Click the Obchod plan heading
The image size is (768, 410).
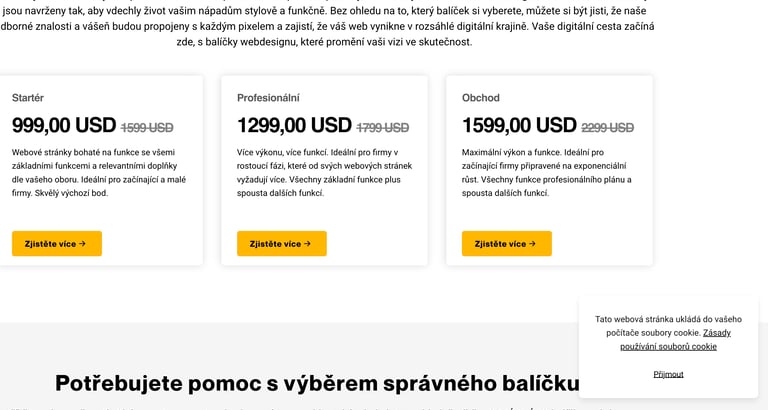click(480, 98)
